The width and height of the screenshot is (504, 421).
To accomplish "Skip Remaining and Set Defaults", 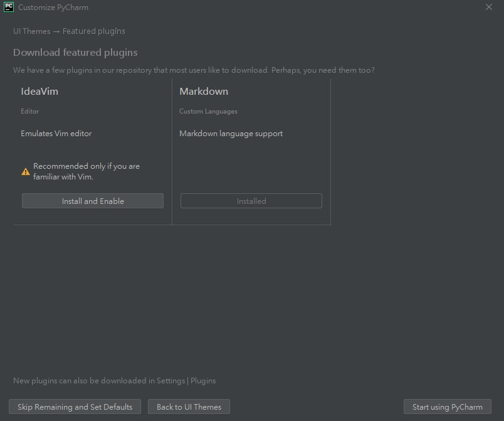I will tap(75, 407).
